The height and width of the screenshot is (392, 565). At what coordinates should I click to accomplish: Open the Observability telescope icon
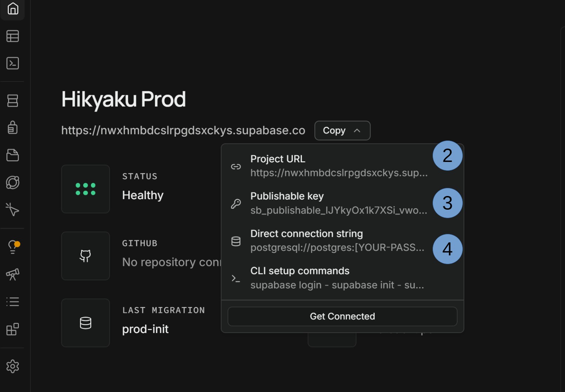[x=13, y=274]
